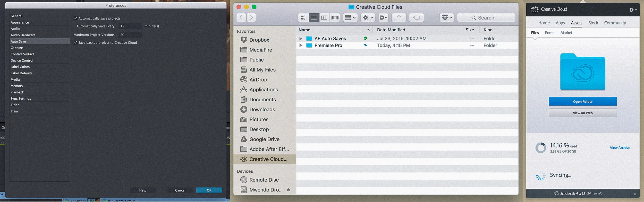Sort Finder list by Kind column
Screen dimensions: 644x202
(499, 30)
